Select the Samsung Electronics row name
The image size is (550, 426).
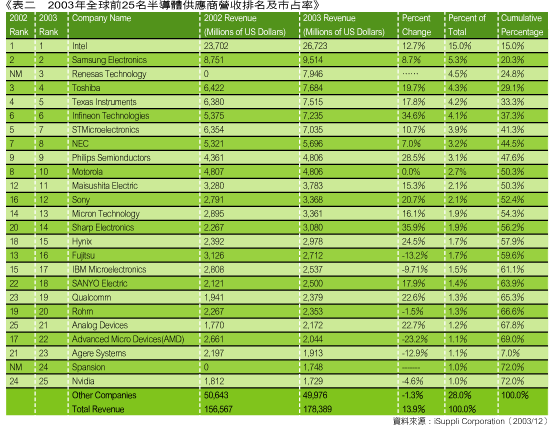pos(109,60)
